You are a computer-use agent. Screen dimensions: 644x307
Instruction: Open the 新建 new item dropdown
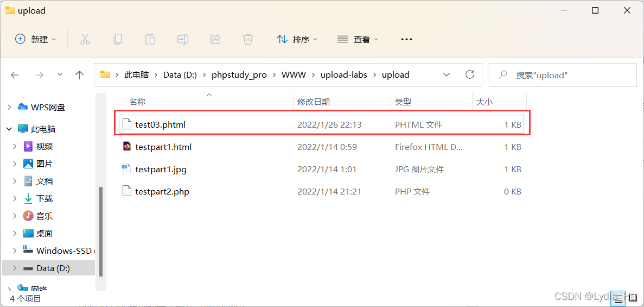click(x=36, y=40)
